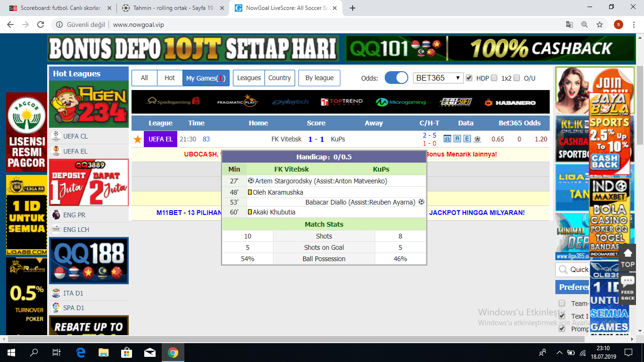Open the Windows notification center
Viewport: 644px width, 362px height.
[x=628, y=352]
